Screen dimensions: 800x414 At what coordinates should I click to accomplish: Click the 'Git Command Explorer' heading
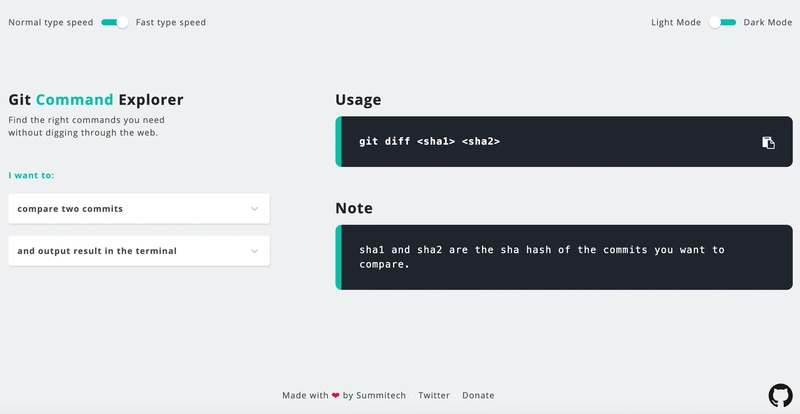(x=96, y=99)
